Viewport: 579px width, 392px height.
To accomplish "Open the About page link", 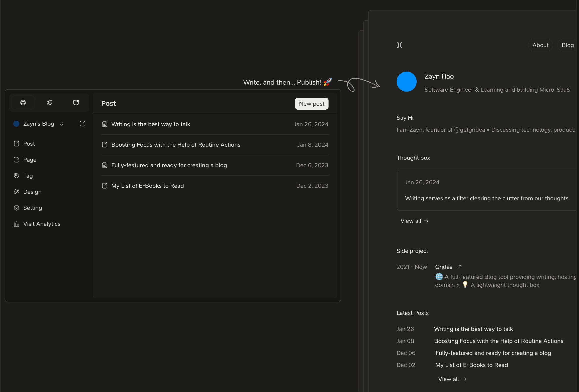I will point(540,45).
